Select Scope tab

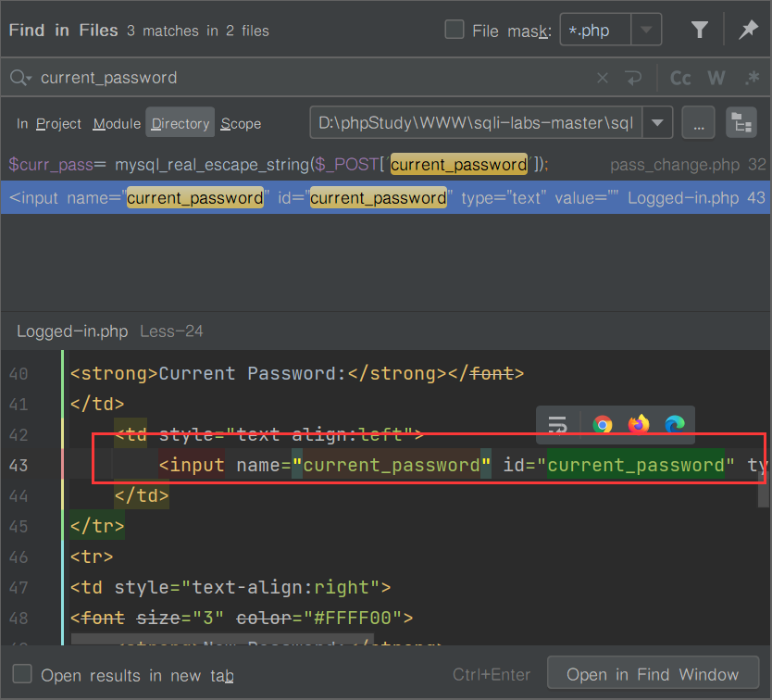(x=241, y=123)
